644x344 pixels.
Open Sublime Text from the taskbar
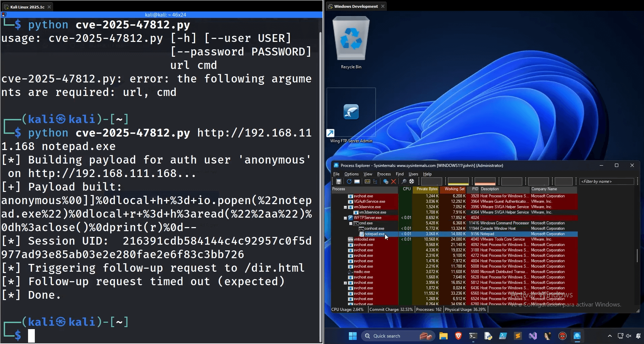point(518,336)
